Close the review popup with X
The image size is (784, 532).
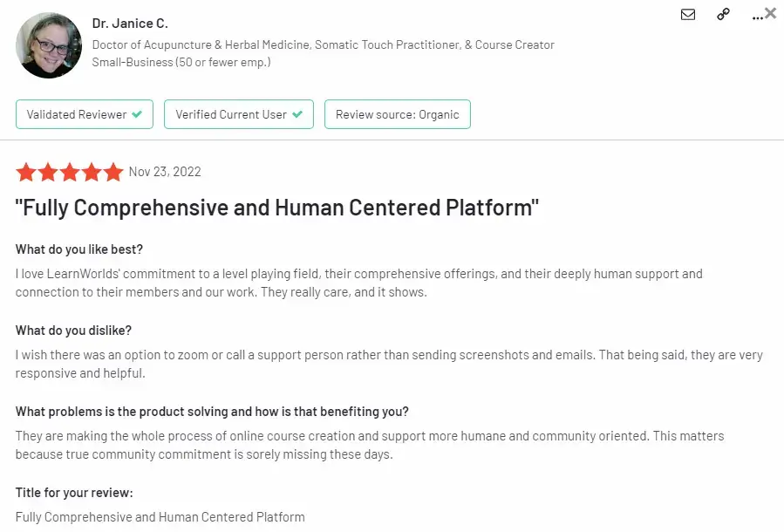coord(771,13)
